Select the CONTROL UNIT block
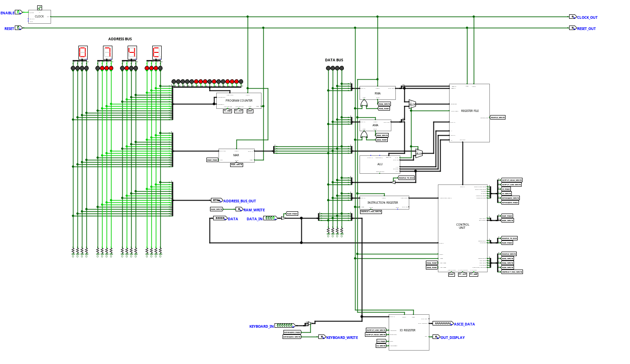Screen dimensions: 630x364 (463, 228)
